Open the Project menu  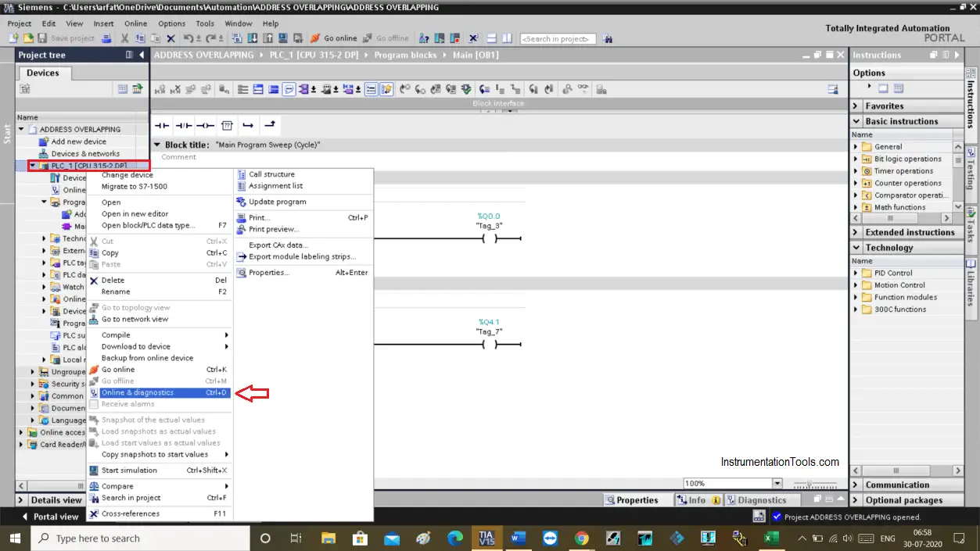[x=20, y=23]
